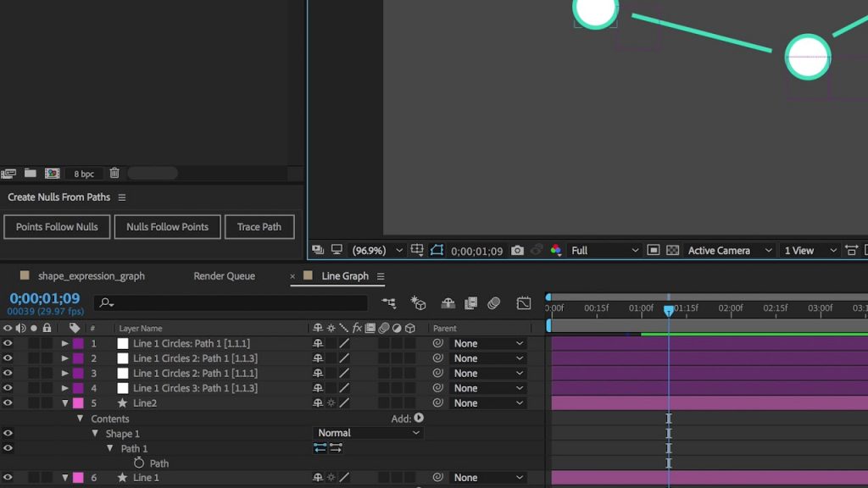Open the Full resolution dropdown

[604, 251]
